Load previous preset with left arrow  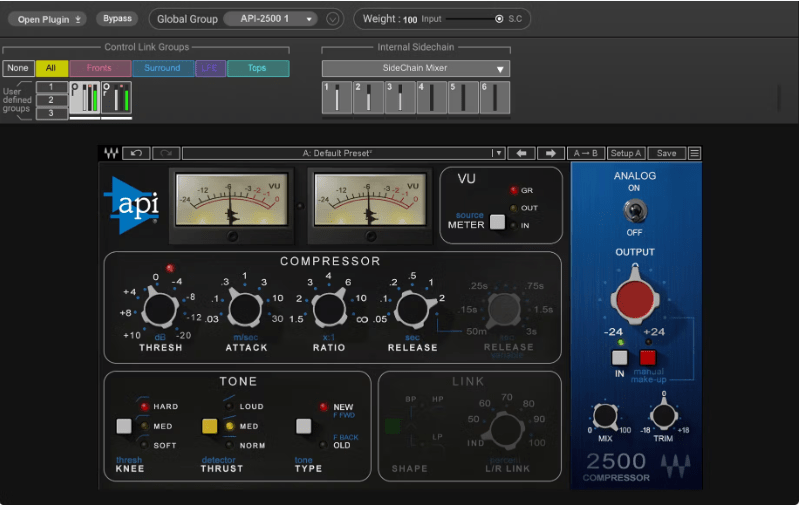coord(521,153)
